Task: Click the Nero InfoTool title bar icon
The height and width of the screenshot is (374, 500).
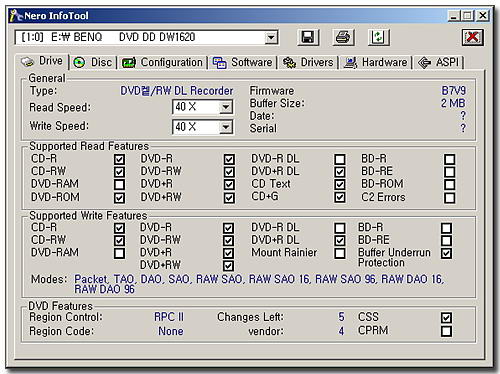Action: click(16, 16)
